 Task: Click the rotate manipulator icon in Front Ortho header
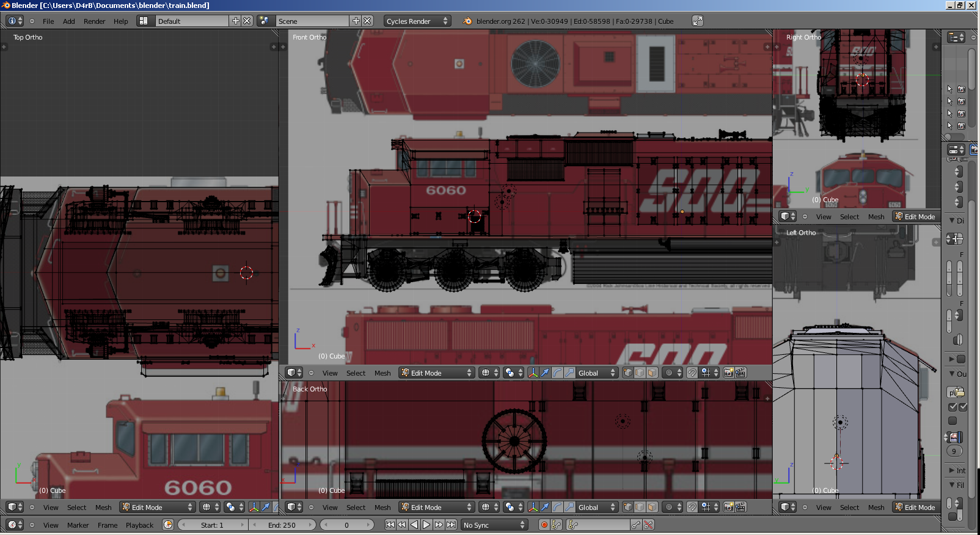pos(557,373)
